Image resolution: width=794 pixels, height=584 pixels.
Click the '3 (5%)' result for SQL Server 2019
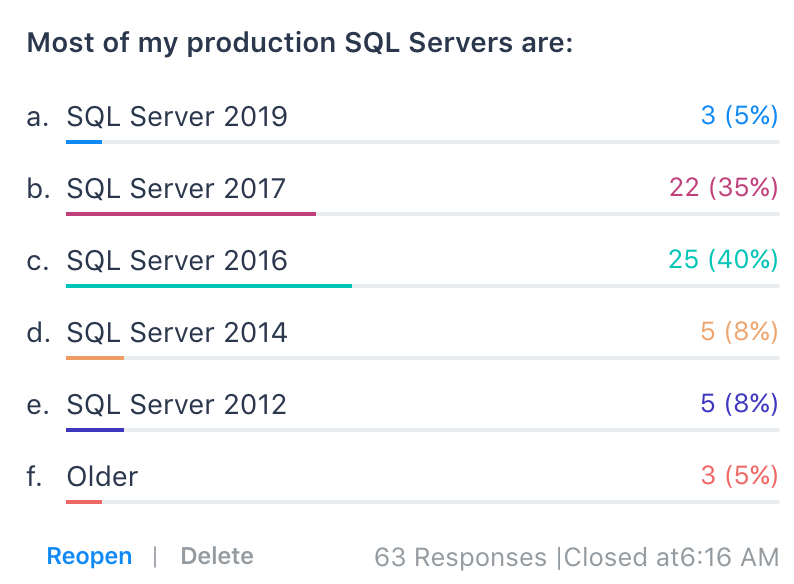click(x=739, y=115)
